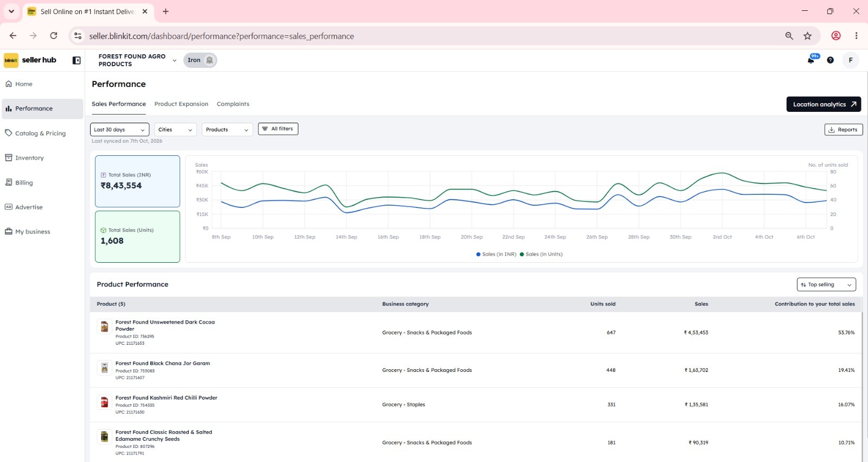The width and height of the screenshot is (868, 462).
Task: Bookmark this page with the star icon
Action: click(808, 36)
